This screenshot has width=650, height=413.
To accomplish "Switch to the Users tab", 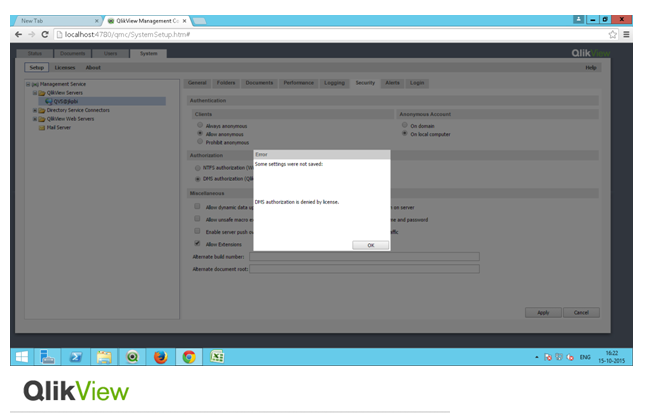I will pos(110,53).
